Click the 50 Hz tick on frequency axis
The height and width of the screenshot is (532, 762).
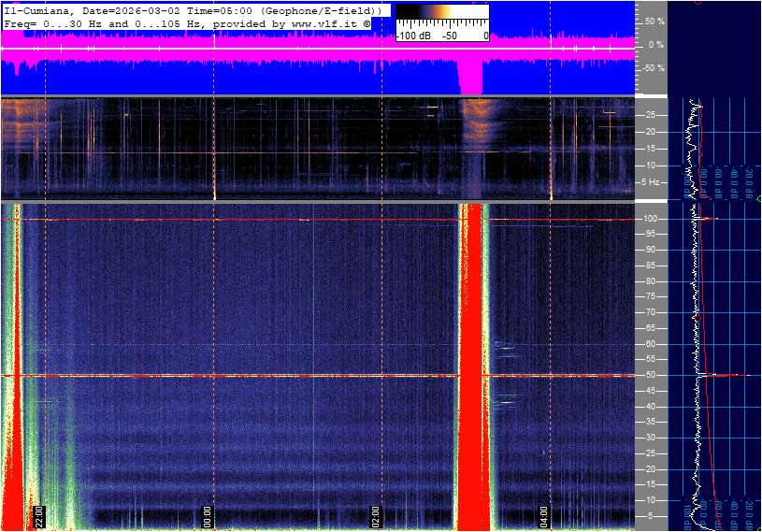649,375
